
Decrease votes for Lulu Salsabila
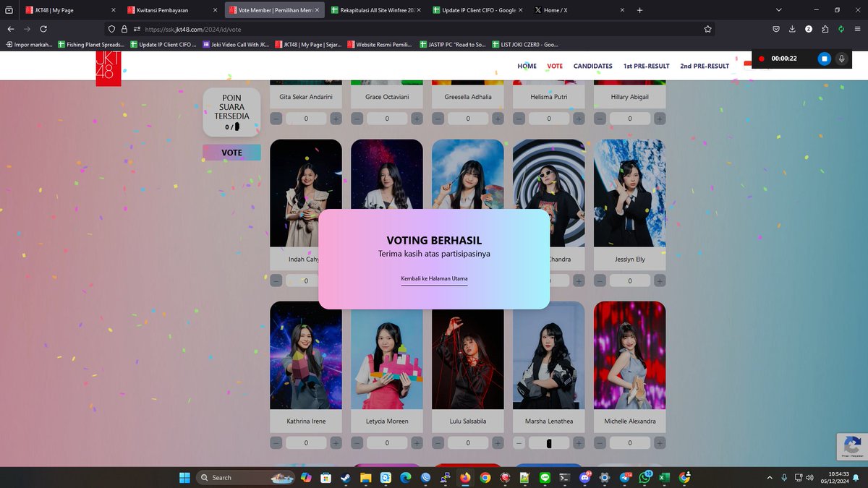(438, 442)
